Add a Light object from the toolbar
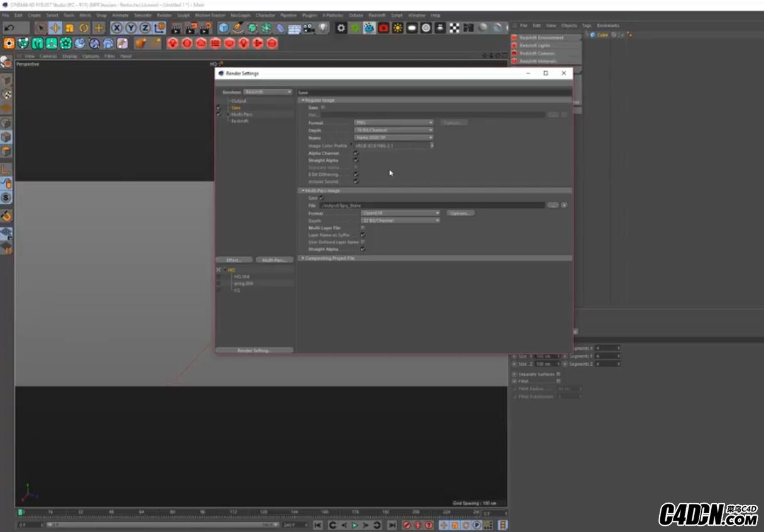The width and height of the screenshot is (764, 532). [x=323, y=28]
